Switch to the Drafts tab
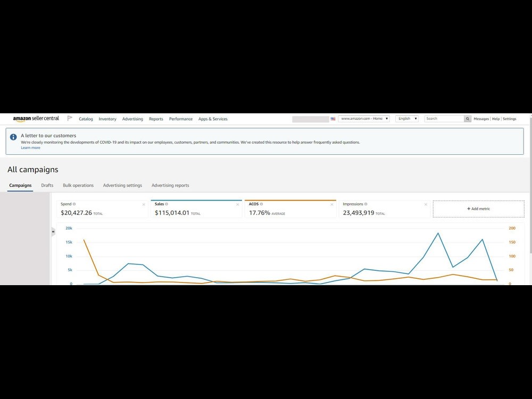532x399 pixels. coord(47,185)
